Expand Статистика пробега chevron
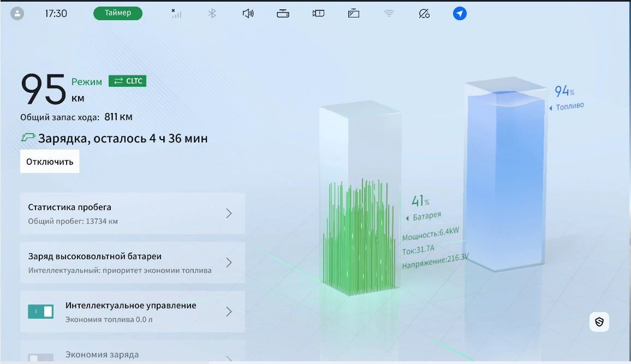This screenshot has width=631, height=364. pos(229,213)
